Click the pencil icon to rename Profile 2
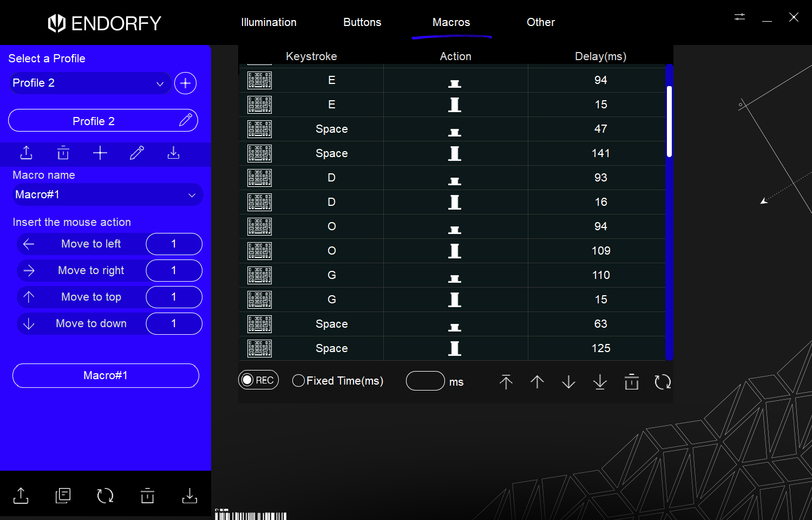812x520 pixels. [185, 120]
